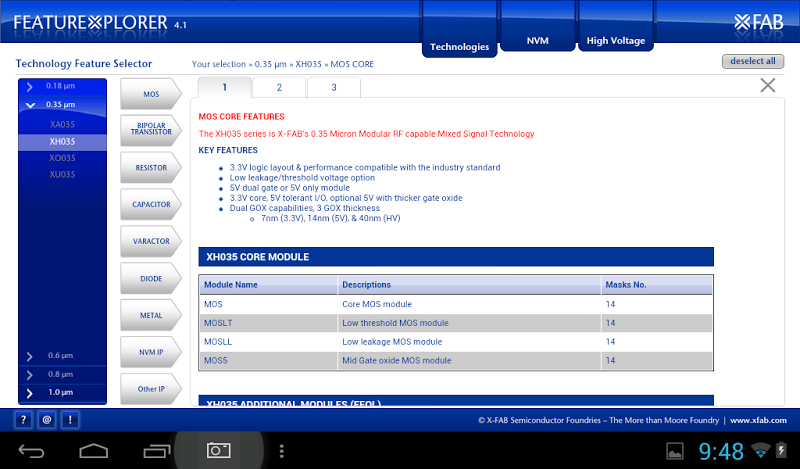Select XU035 in the technology list
The height and width of the screenshot is (469, 800).
62,175
